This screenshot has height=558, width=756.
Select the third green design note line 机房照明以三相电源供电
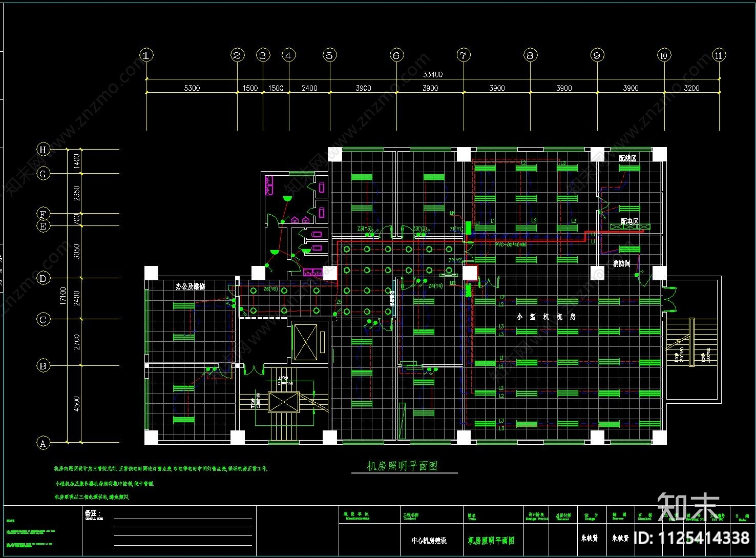pos(92,497)
